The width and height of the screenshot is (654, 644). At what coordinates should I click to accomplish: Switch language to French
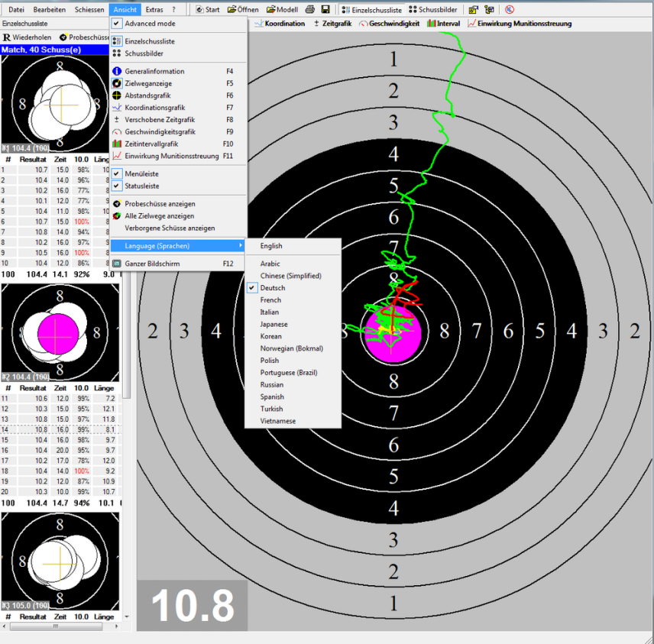pos(270,300)
